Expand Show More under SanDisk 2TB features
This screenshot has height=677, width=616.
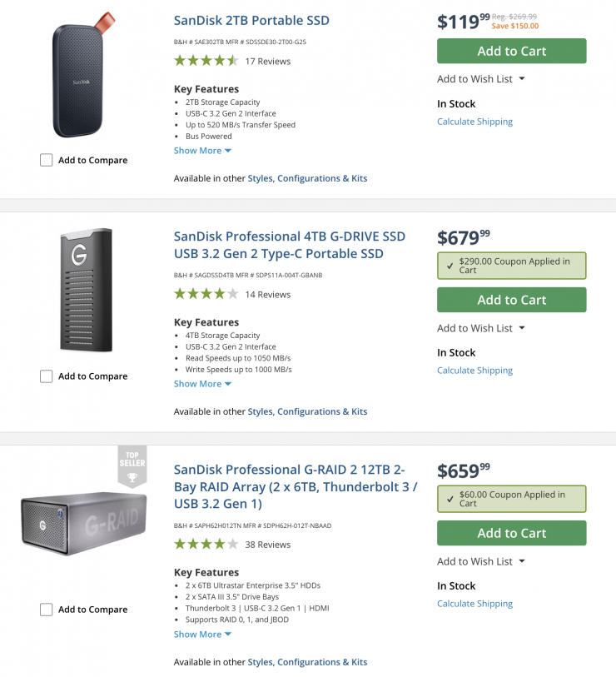click(x=202, y=151)
